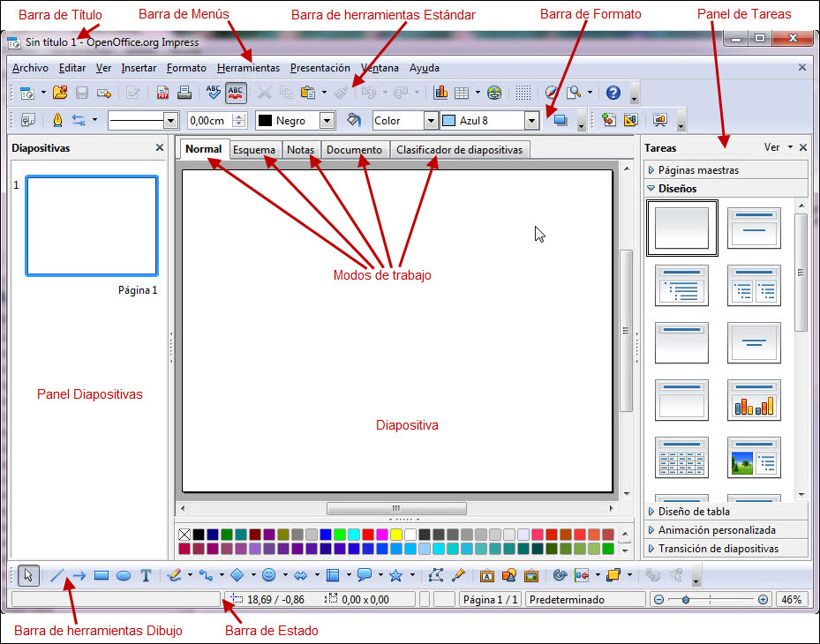
Task: Click the Save document icon
Action: click(81, 93)
